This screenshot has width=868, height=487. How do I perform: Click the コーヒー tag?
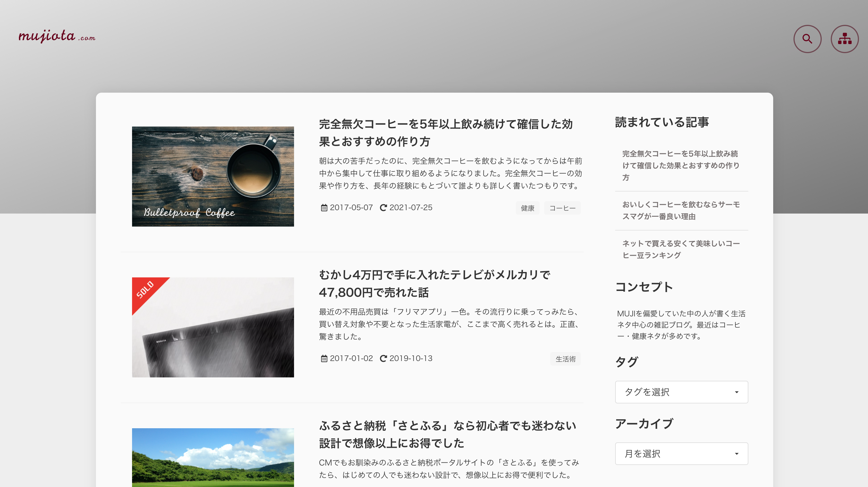562,208
